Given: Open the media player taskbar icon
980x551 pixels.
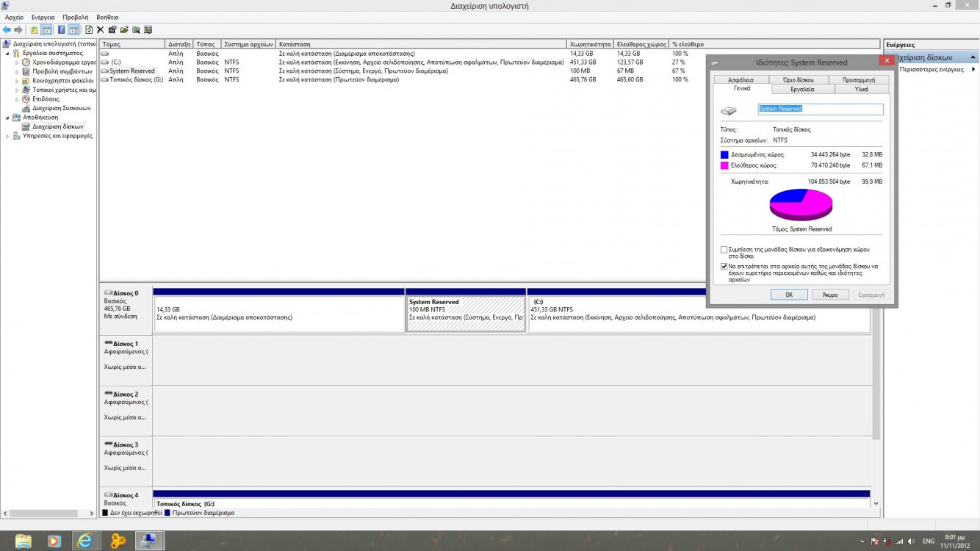Looking at the screenshot, I should [54, 541].
